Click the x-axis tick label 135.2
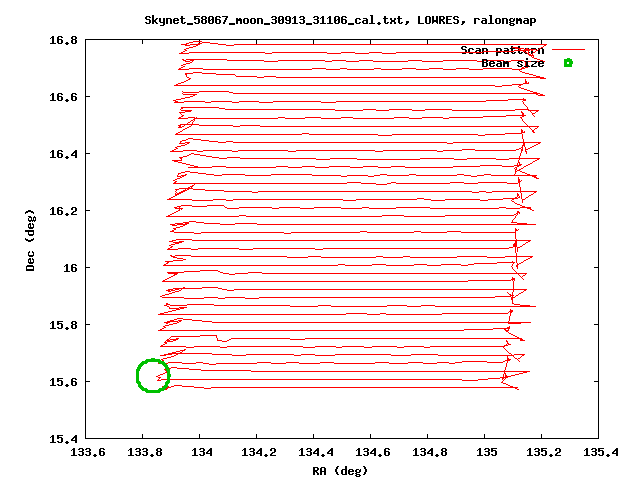The width and height of the screenshot is (640, 480). pos(544,452)
